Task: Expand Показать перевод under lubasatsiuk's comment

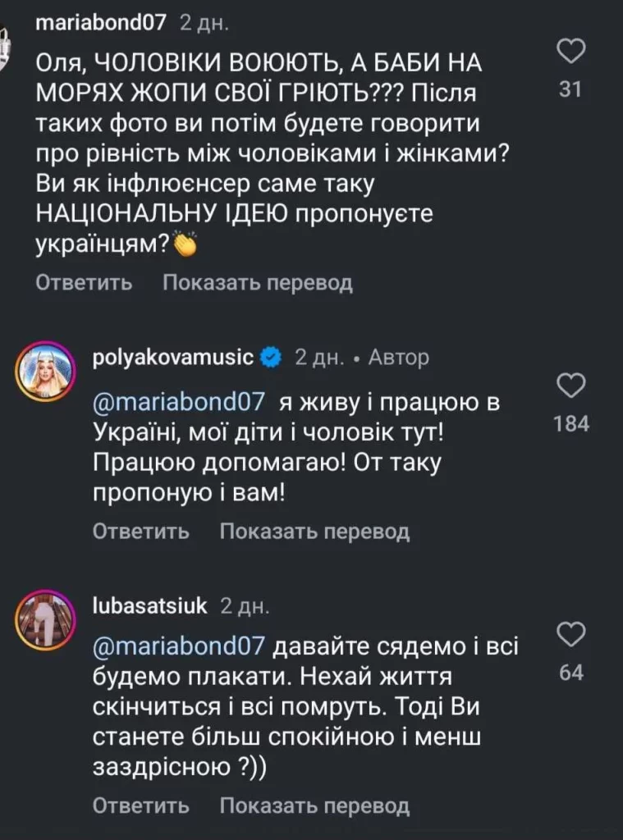Action: click(x=314, y=806)
